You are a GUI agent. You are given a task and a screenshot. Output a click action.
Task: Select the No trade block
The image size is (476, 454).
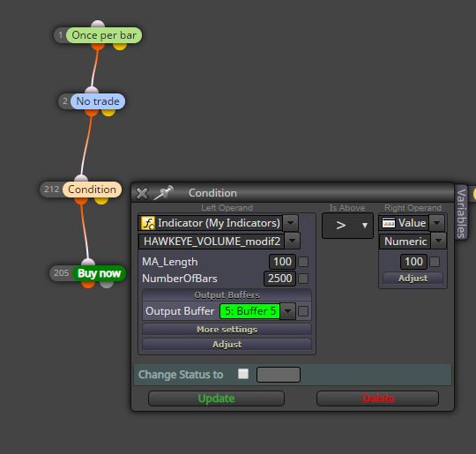[98, 101]
